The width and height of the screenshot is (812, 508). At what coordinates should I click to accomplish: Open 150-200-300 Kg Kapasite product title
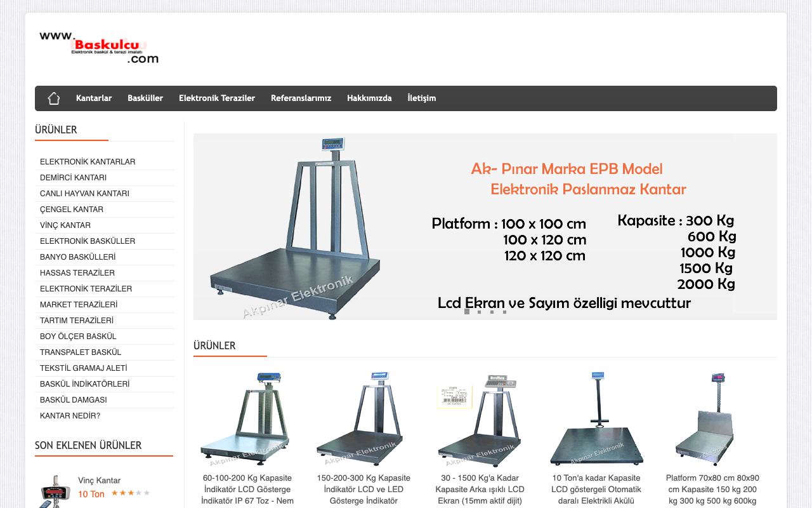[x=363, y=490]
